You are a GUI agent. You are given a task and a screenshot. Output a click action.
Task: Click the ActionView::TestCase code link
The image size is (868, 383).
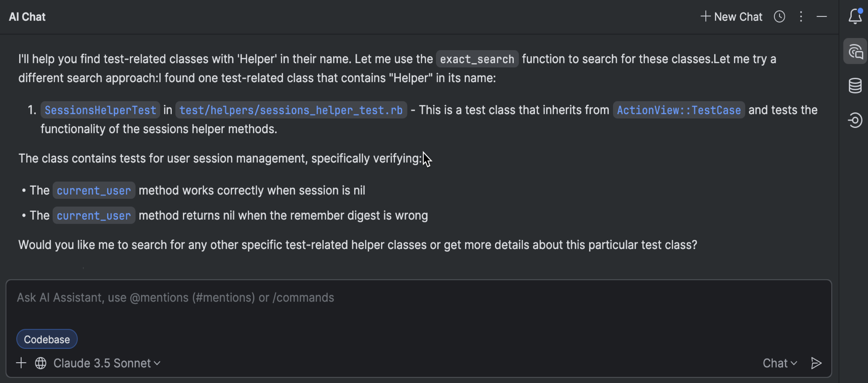pyautogui.click(x=679, y=110)
